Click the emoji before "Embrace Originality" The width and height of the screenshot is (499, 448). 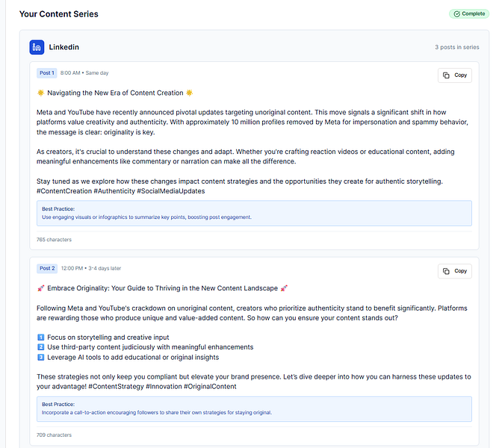tap(40, 288)
